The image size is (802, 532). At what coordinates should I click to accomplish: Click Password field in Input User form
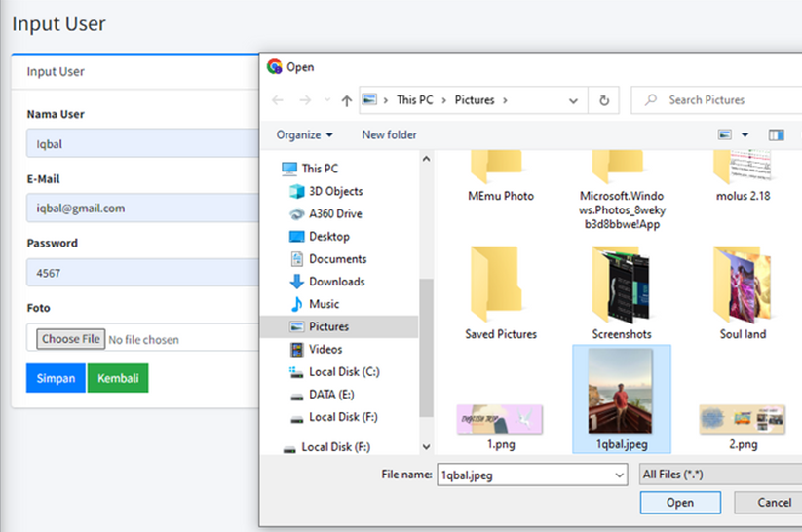click(x=142, y=273)
